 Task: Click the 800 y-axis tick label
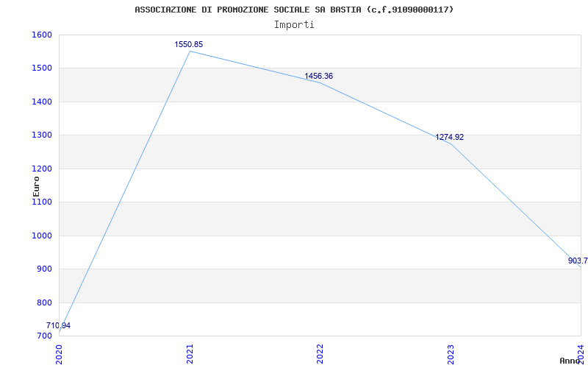[x=44, y=302]
